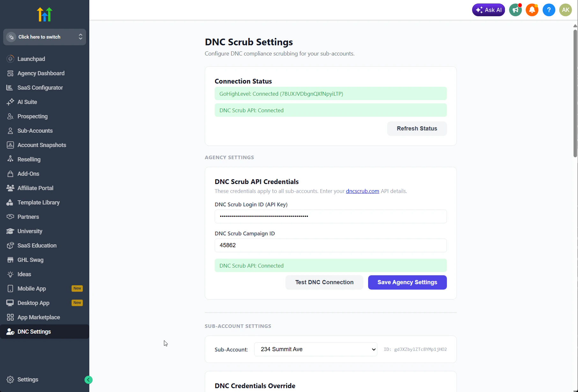
Task: Click the Connection Status heading
Action: (243, 81)
